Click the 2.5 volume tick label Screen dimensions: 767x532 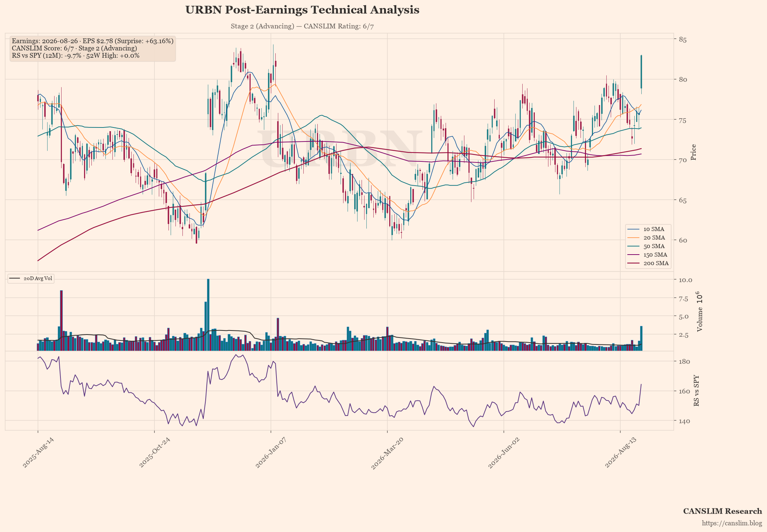[683, 335]
